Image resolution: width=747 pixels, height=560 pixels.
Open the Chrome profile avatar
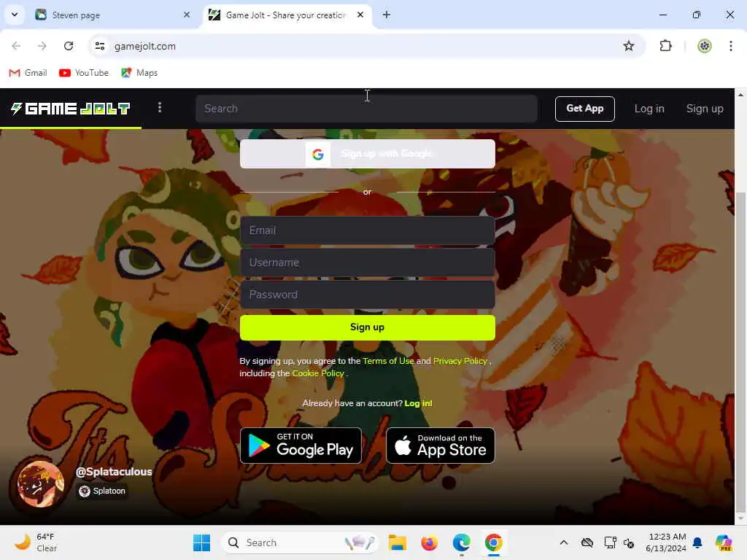704,46
